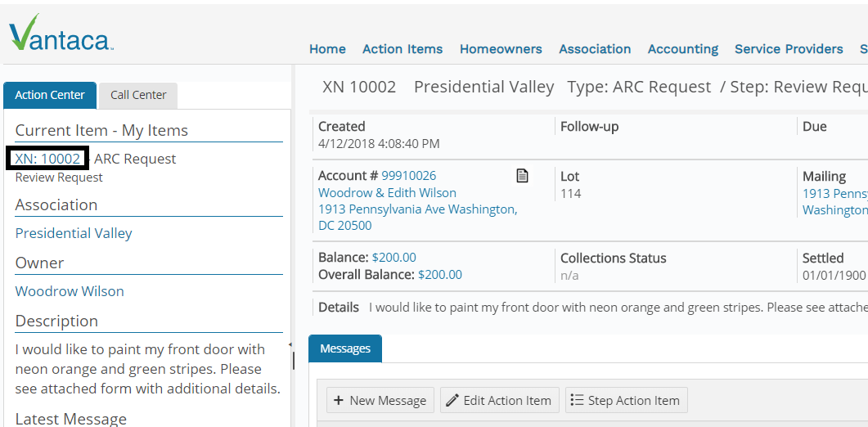Open account number 99910026
Viewport: 868px width, 427px height.
pyautogui.click(x=408, y=176)
